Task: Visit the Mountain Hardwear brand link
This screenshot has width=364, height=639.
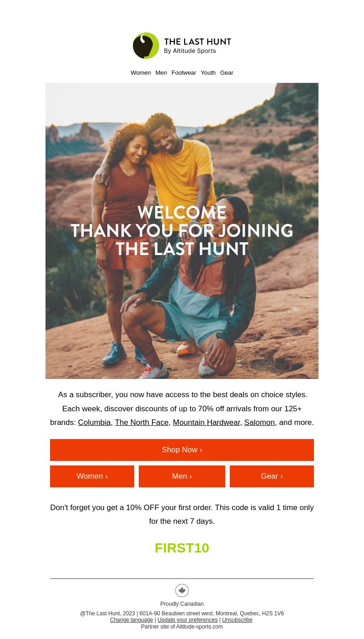Action: (x=206, y=423)
